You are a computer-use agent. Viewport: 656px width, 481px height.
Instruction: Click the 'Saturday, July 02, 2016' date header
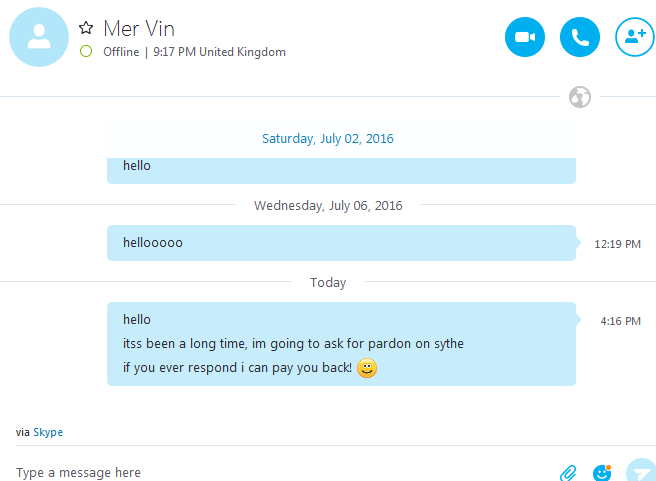point(328,139)
